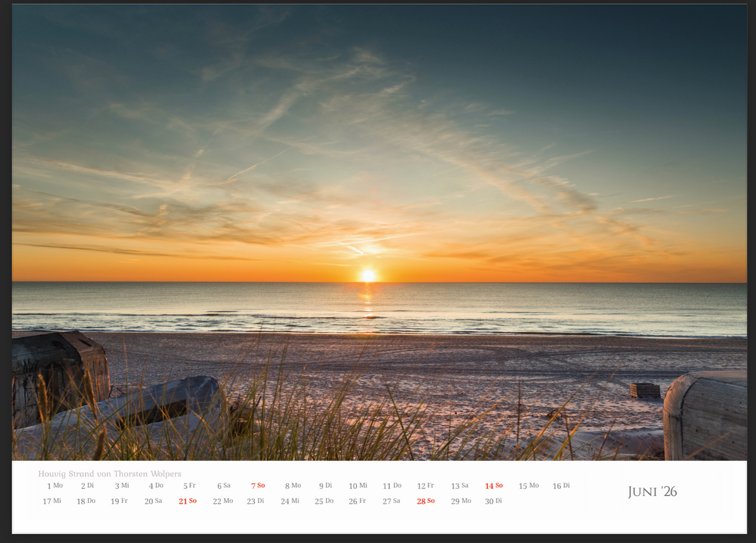Image resolution: width=756 pixels, height=543 pixels.
Task: Select the red Sunday '7 So'
Action: coord(258,486)
